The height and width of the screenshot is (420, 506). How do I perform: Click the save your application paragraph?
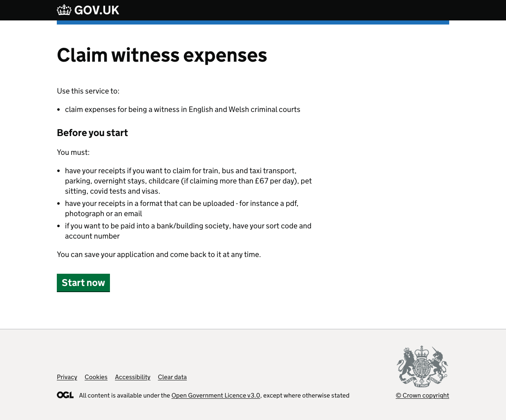[159, 255]
